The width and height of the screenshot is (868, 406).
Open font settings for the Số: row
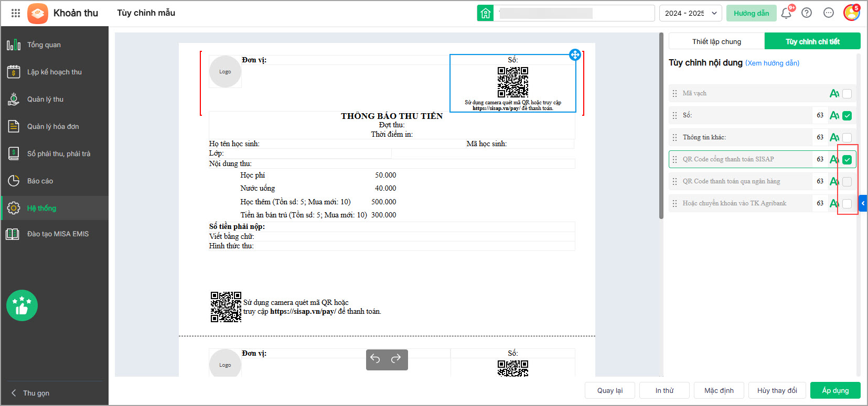click(x=834, y=115)
